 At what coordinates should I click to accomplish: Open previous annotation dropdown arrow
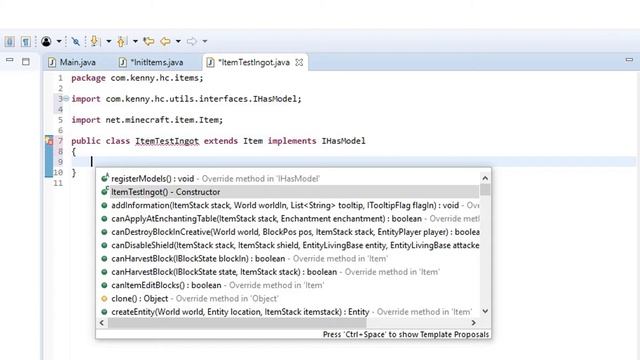coord(135,41)
